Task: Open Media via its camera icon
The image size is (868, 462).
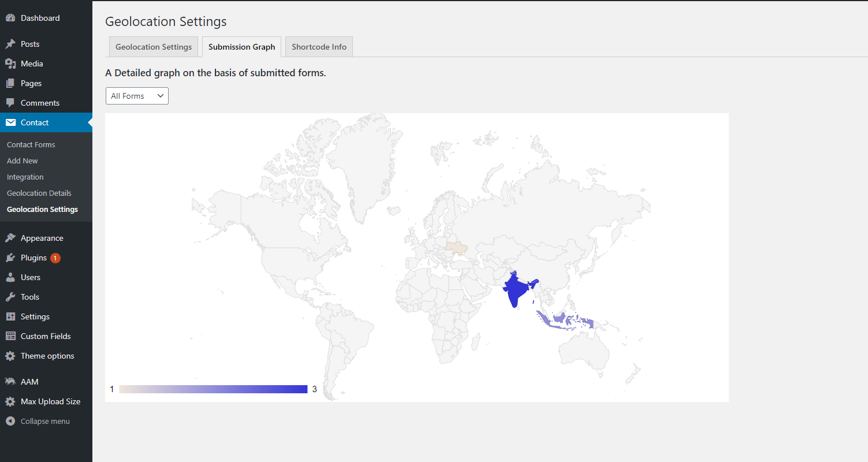Action: pos(10,64)
